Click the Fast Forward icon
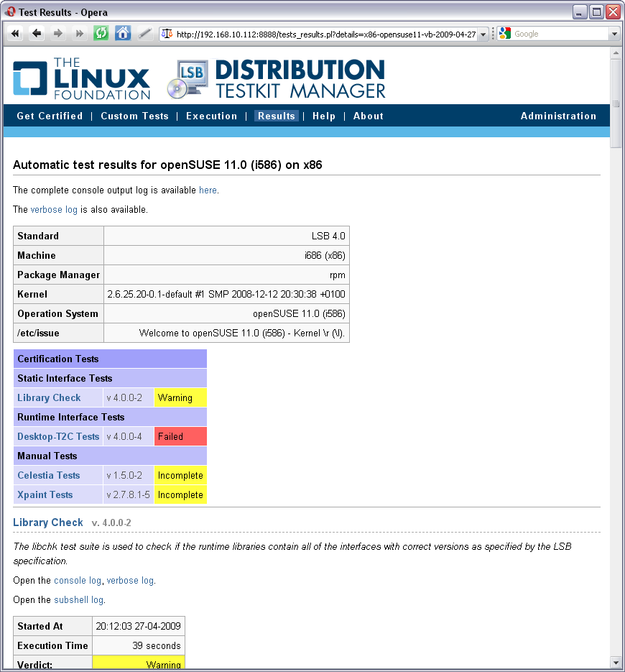 [x=79, y=34]
